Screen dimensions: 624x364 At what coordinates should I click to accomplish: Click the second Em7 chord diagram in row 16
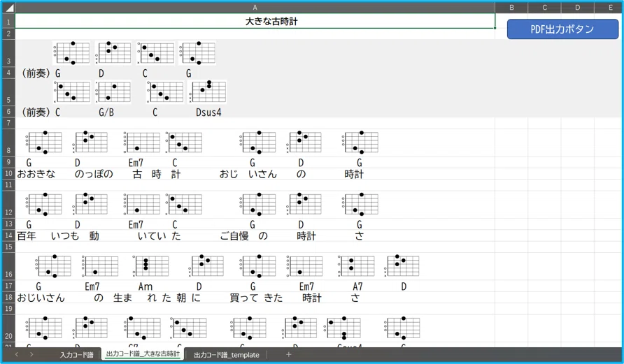tap(304, 266)
